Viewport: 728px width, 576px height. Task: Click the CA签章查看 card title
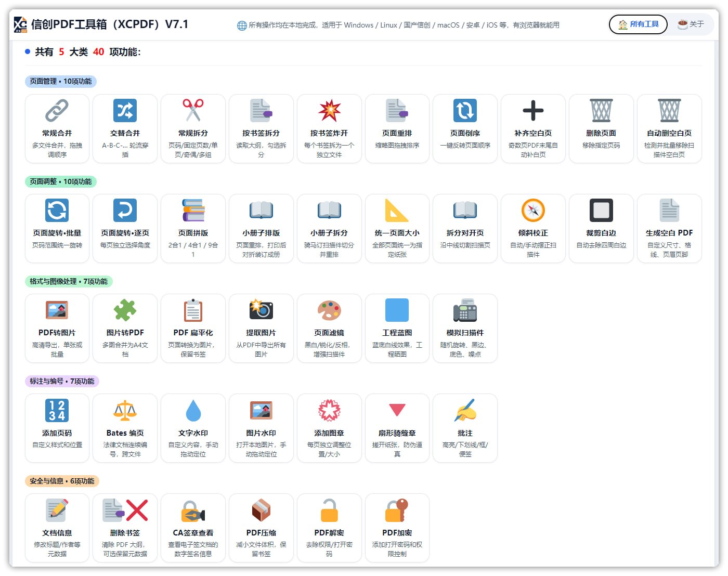point(193,533)
